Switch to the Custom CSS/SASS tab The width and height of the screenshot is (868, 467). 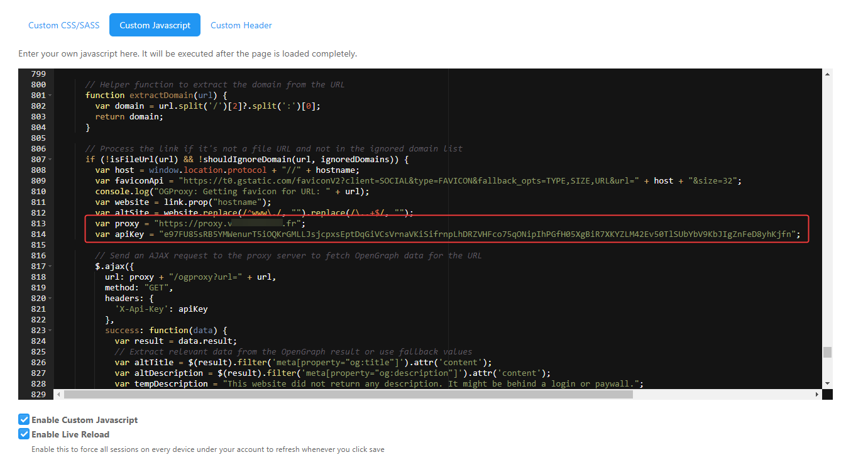click(63, 25)
